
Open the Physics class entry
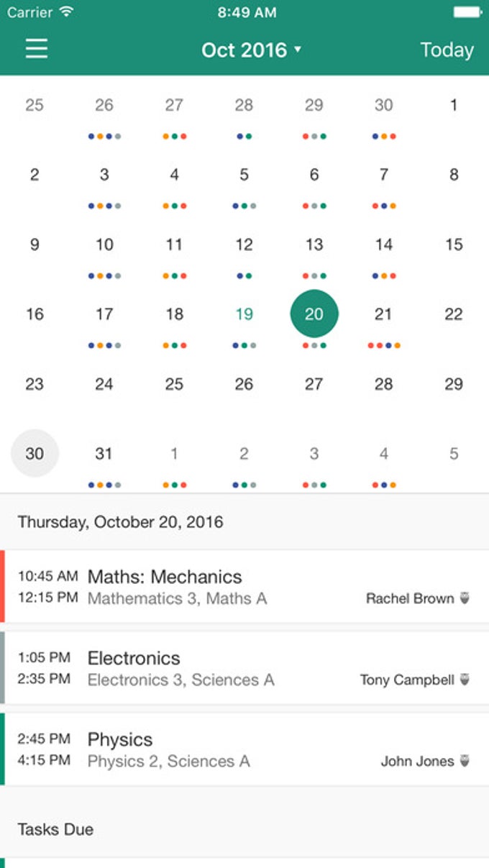(244, 749)
